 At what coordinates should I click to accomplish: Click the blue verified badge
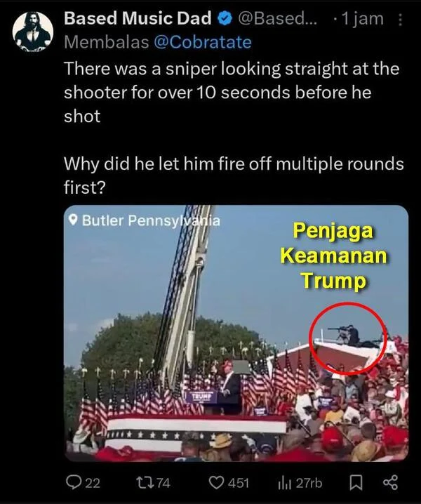point(225,19)
